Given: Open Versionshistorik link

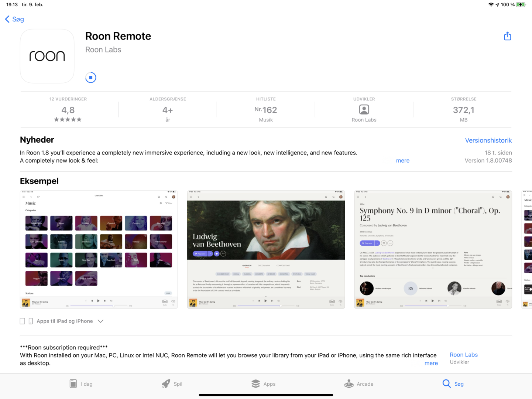Looking at the screenshot, I should pos(488,140).
